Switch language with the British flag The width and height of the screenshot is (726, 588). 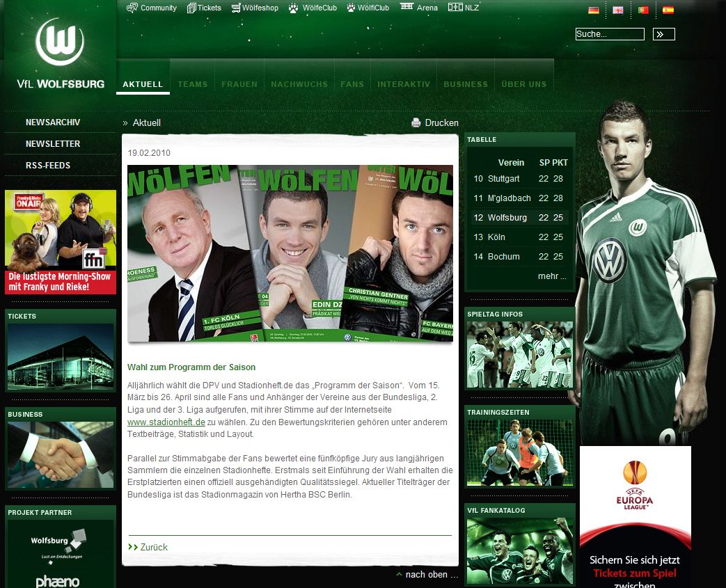[617, 10]
